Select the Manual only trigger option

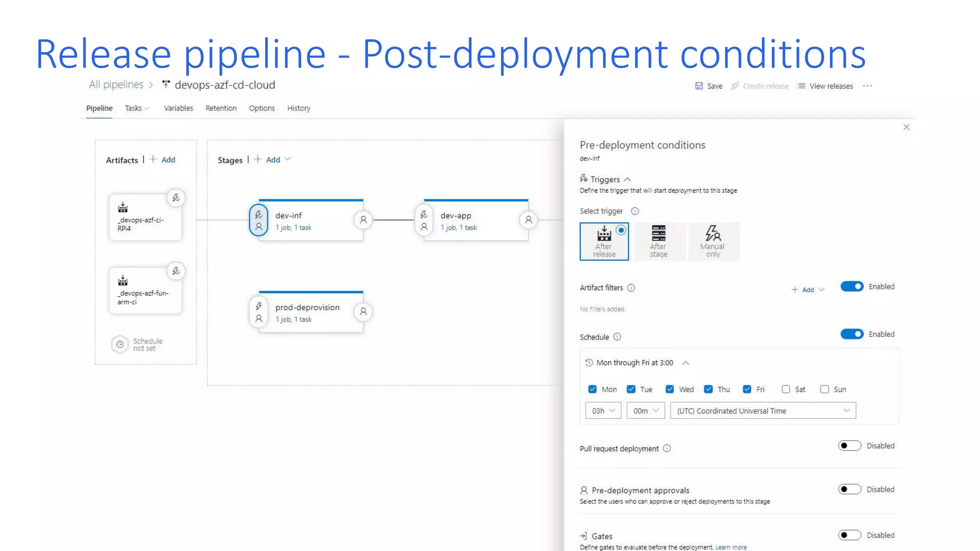point(713,242)
